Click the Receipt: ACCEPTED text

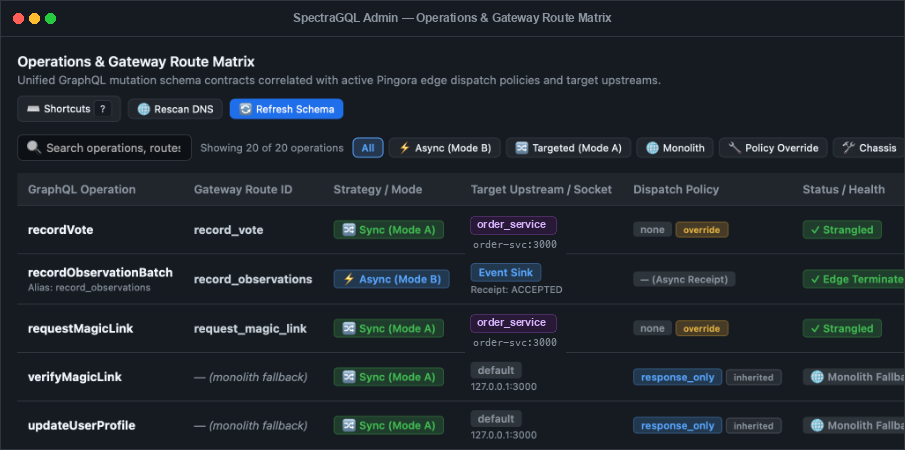click(x=516, y=290)
